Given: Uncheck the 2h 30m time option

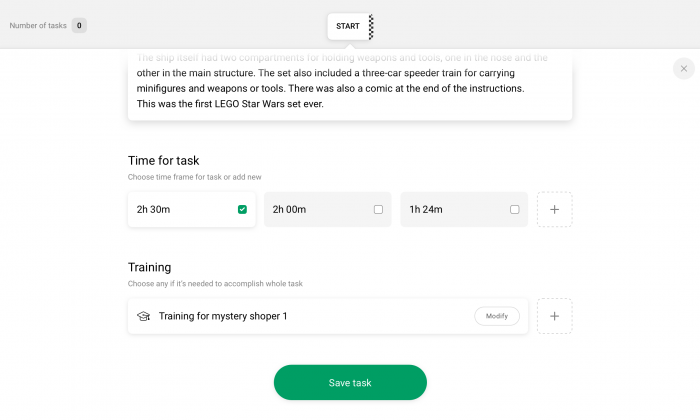Looking at the screenshot, I should [x=242, y=209].
